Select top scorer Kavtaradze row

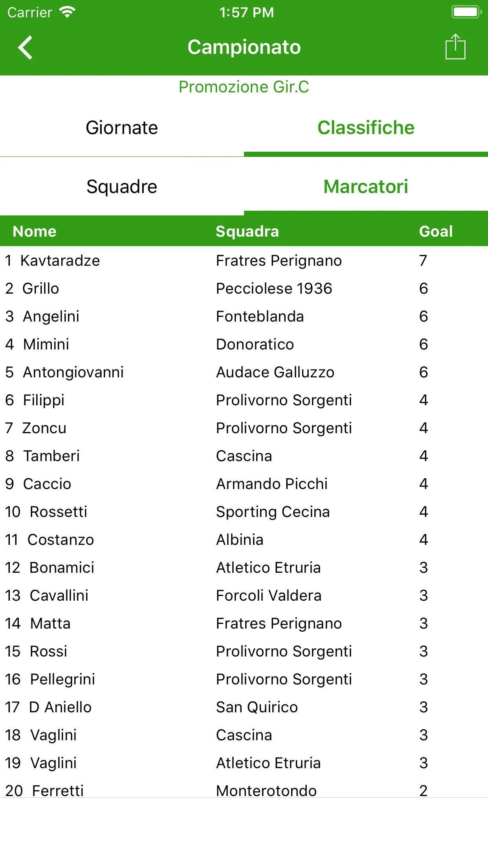(x=244, y=261)
